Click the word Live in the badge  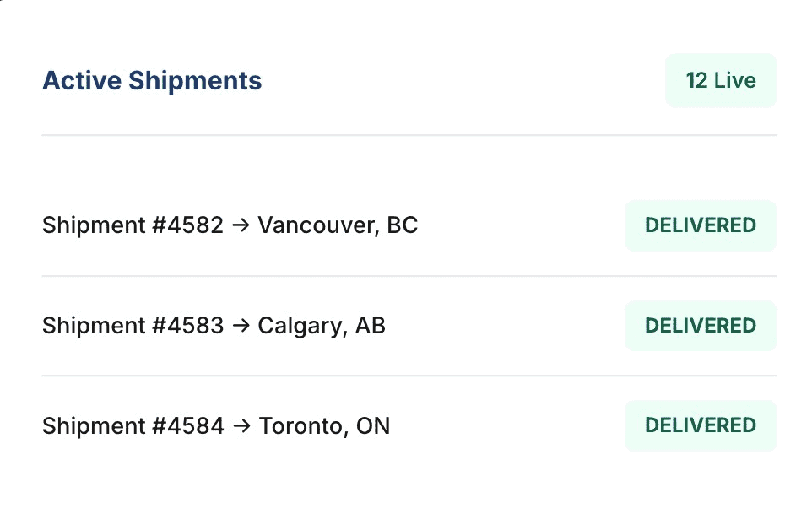point(735,81)
